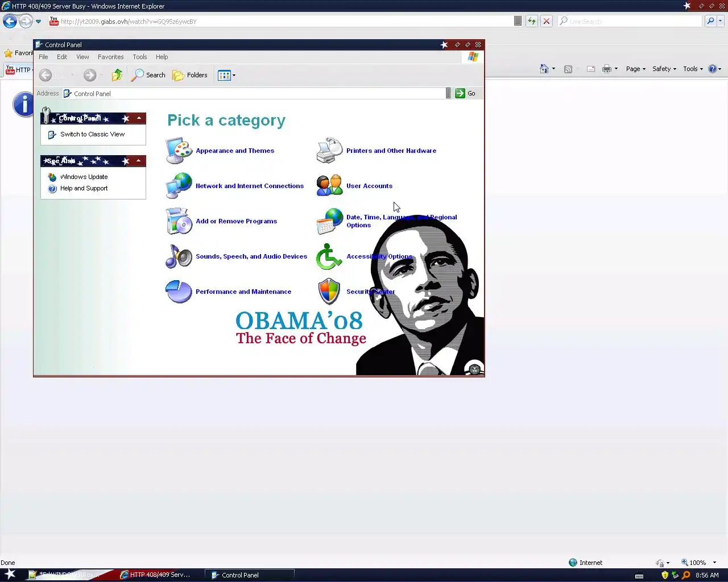The height and width of the screenshot is (582, 728).
Task: Click the Stop icon in Internet Explorer
Action: 547,21
